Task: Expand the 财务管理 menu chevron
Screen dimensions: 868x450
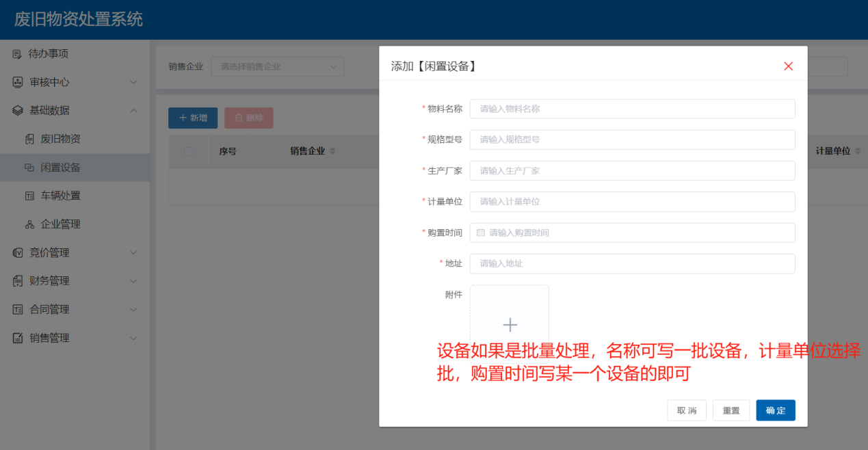Action: point(133,281)
